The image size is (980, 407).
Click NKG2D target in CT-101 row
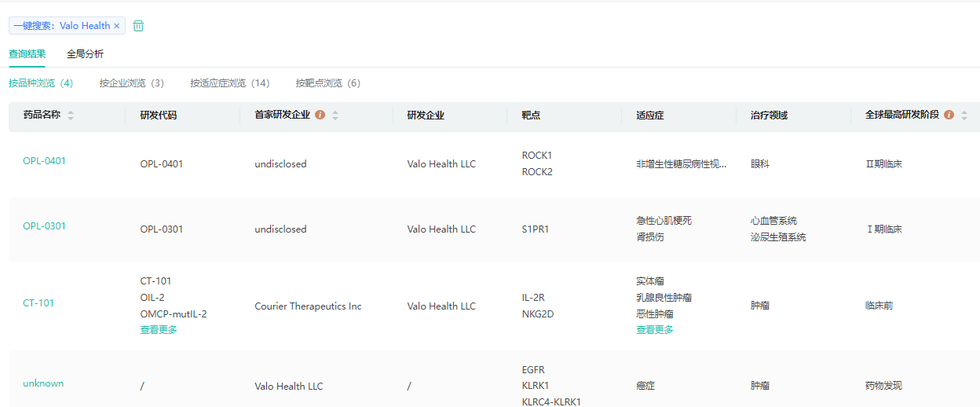click(538, 314)
